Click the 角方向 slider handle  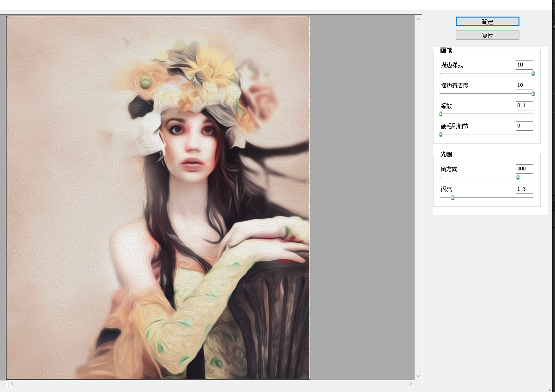click(x=518, y=177)
